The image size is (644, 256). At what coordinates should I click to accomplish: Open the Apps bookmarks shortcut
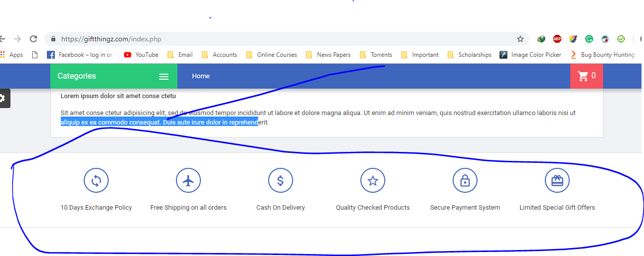[x=12, y=55]
